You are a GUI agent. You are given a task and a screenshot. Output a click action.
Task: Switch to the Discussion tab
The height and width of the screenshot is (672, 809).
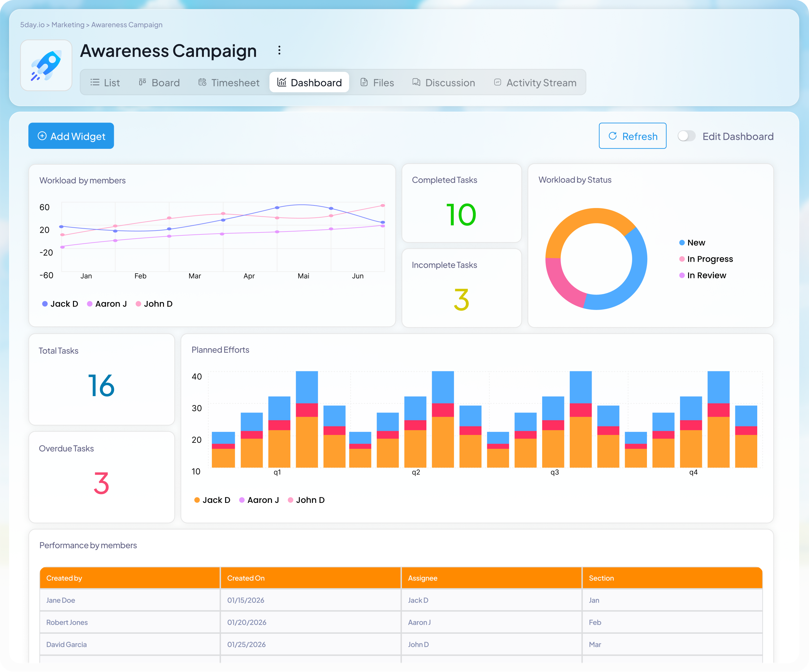pyautogui.click(x=443, y=82)
